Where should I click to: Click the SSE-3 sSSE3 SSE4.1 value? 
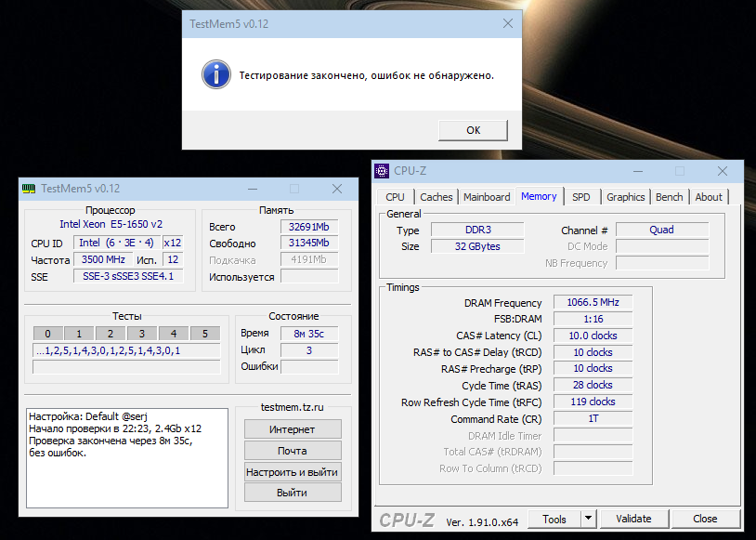(x=128, y=277)
